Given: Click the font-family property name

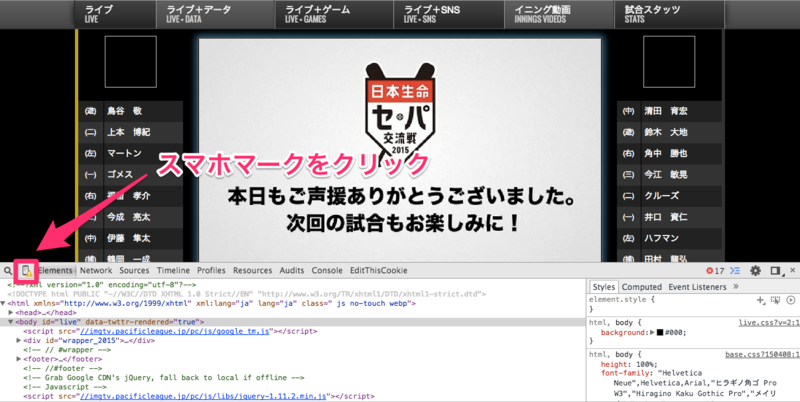Looking at the screenshot, I should pyautogui.click(x=625, y=373).
